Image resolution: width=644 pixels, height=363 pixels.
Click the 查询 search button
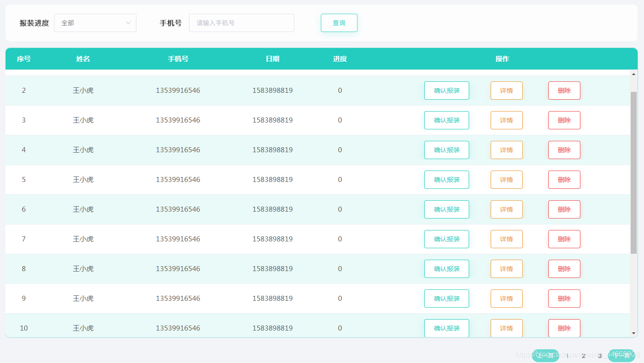[x=339, y=23]
